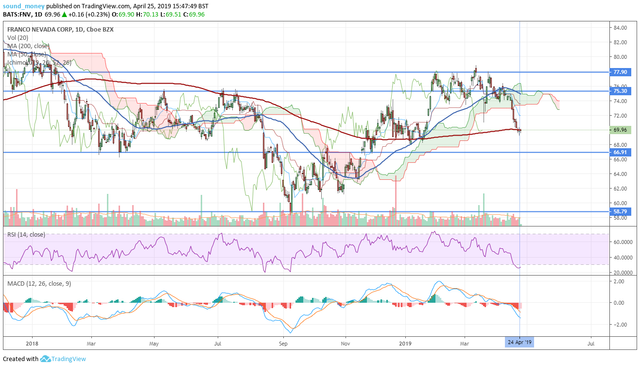Viewport: 640px width, 367px height.
Task: Open the sound_money author profile link
Action: pyautogui.click(x=23, y=7)
